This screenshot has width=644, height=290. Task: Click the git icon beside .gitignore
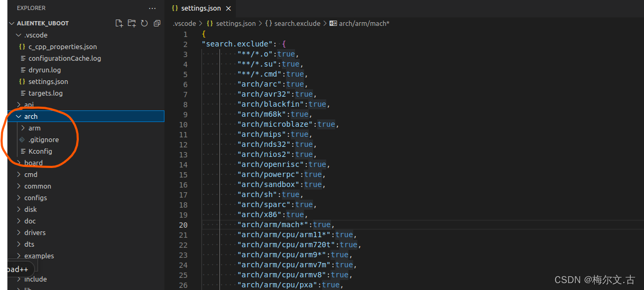[22, 139]
